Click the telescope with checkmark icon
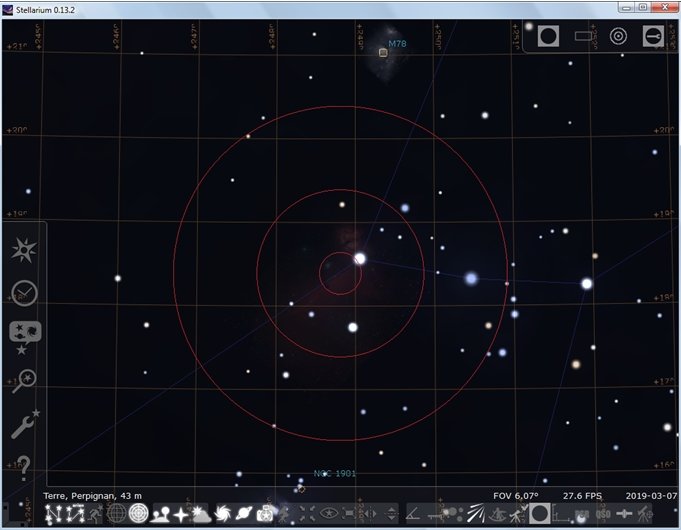 519,514
